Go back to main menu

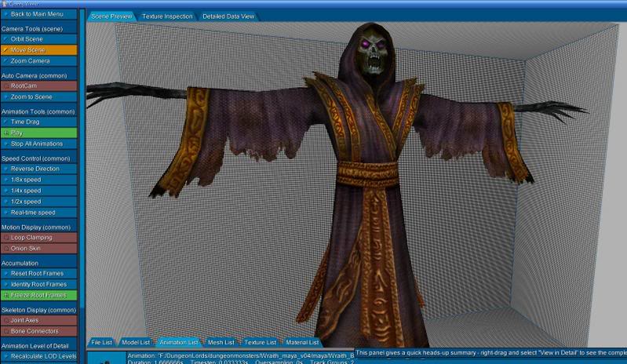tap(38, 14)
